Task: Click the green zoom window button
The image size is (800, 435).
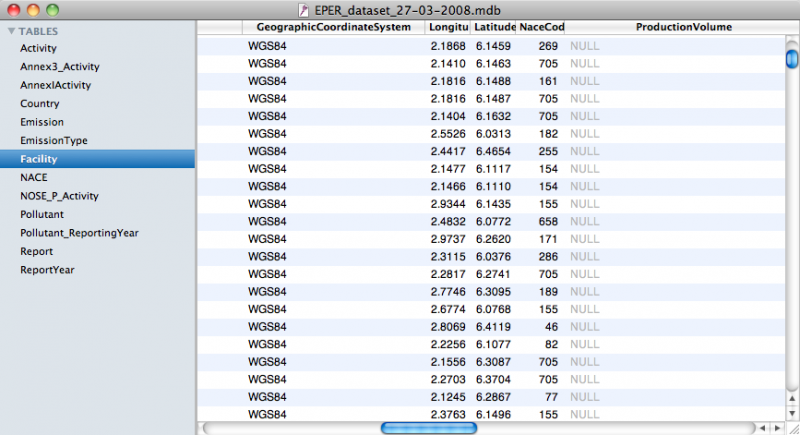Action: click(52, 9)
